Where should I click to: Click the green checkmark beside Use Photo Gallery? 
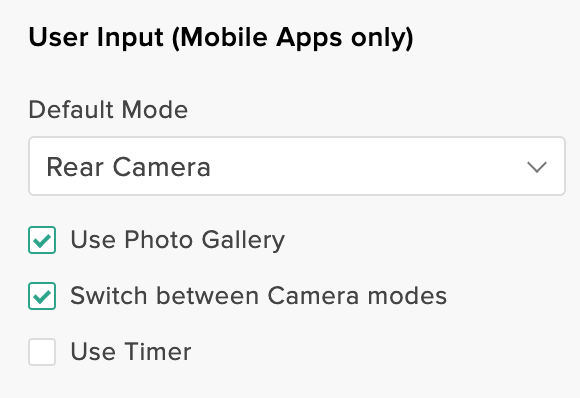pos(42,240)
